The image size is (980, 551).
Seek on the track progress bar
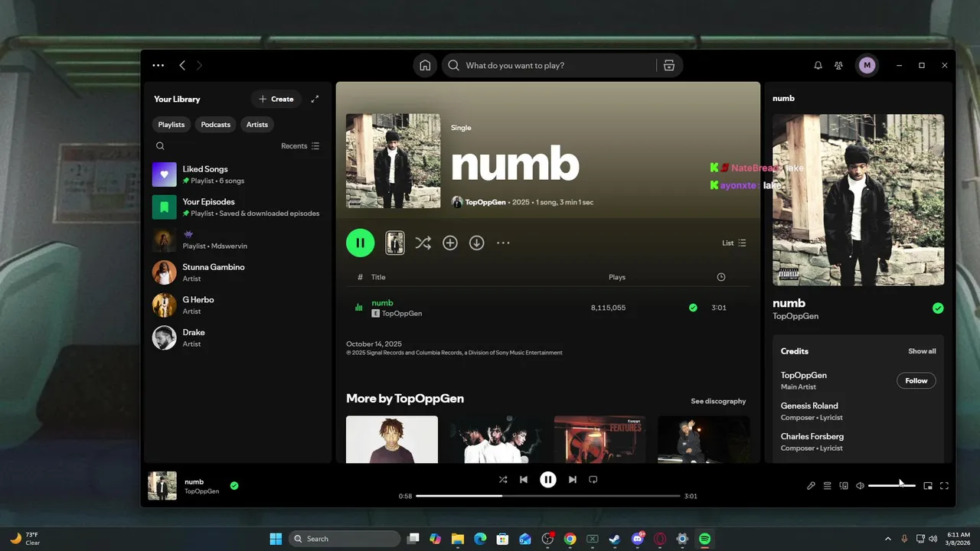pos(548,496)
